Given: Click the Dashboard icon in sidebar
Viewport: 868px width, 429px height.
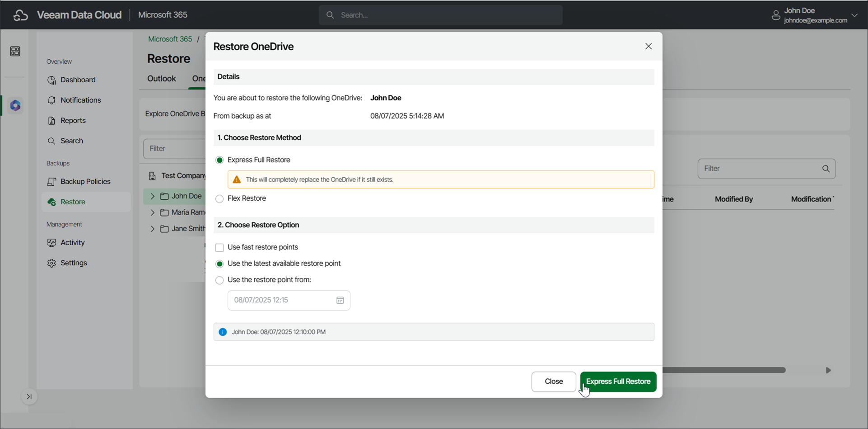Looking at the screenshot, I should click(x=51, y=80).
